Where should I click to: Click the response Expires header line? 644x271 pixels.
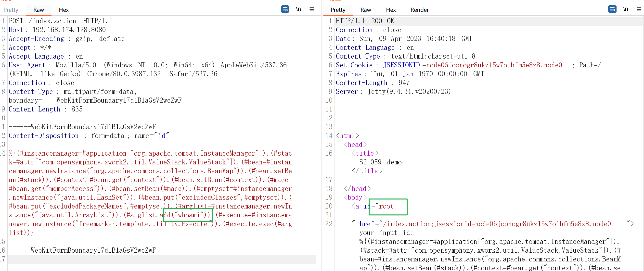point(410,74)
